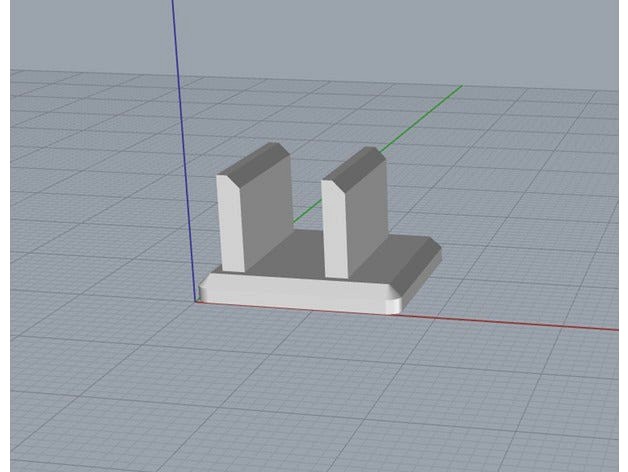Pick the dark side face of the left post

click(x=268, y=212)
